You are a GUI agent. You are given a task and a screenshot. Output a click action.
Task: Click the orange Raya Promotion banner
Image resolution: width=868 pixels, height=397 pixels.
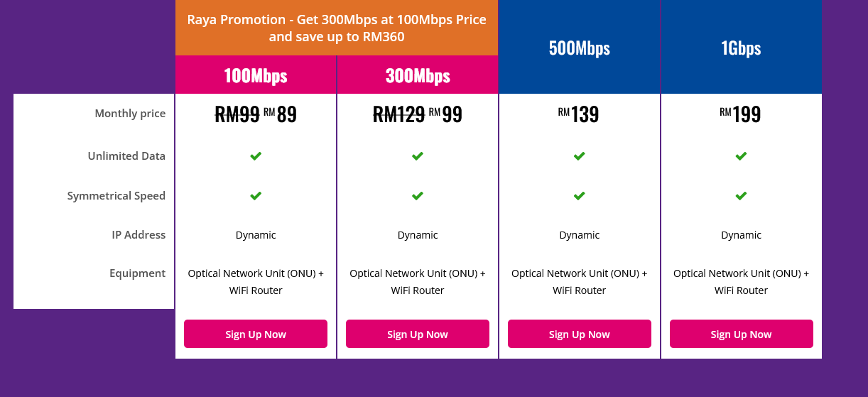(x=337, y=28)
